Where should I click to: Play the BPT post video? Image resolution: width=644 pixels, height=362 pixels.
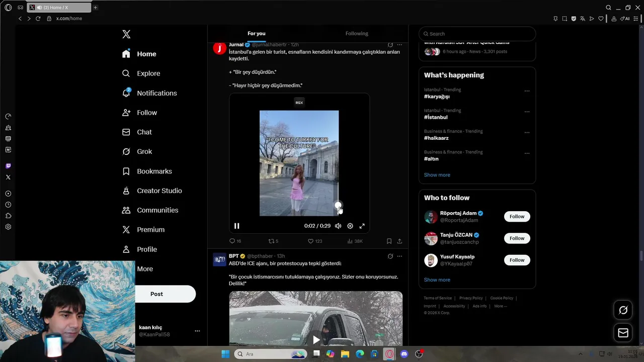(x=316, y=340)
